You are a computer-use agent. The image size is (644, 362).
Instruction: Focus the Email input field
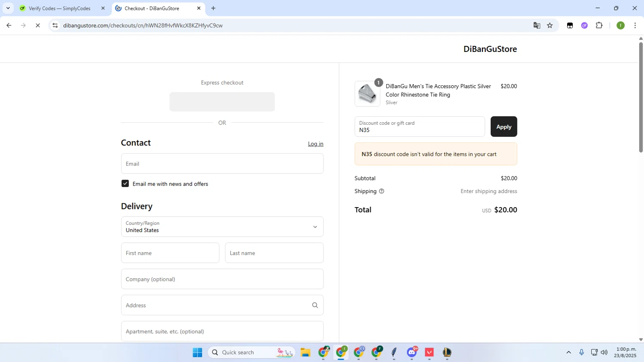pos(222,163)
